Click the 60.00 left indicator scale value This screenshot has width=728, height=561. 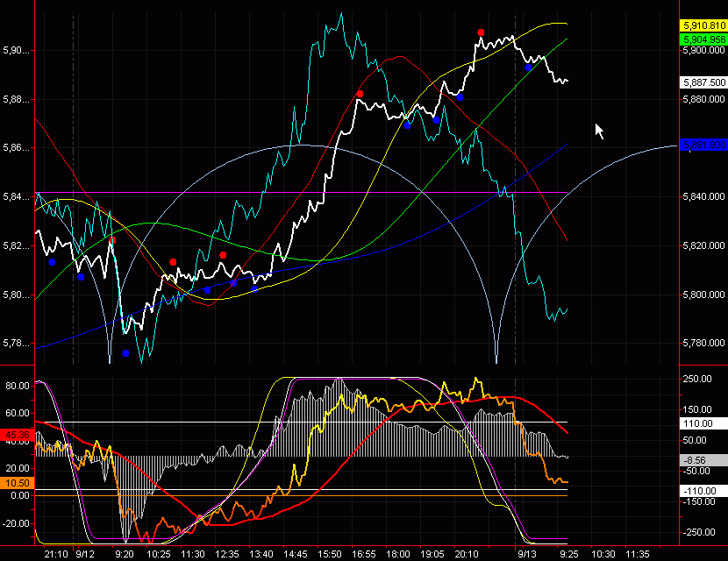click(18, 414)
